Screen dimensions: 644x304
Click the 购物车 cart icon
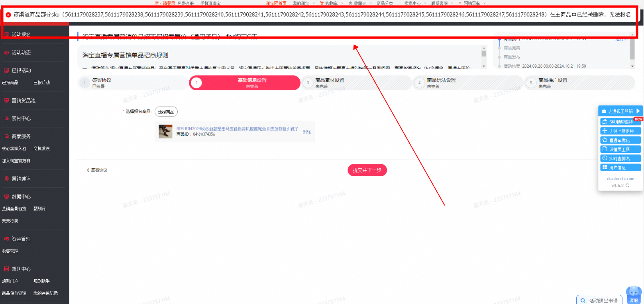(322, 3)
